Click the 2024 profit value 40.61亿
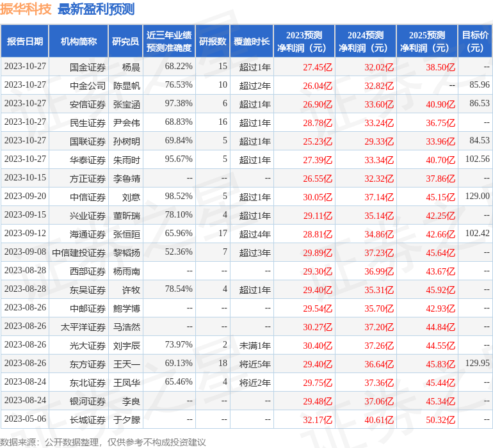493x448 pixels. [379, 420]
